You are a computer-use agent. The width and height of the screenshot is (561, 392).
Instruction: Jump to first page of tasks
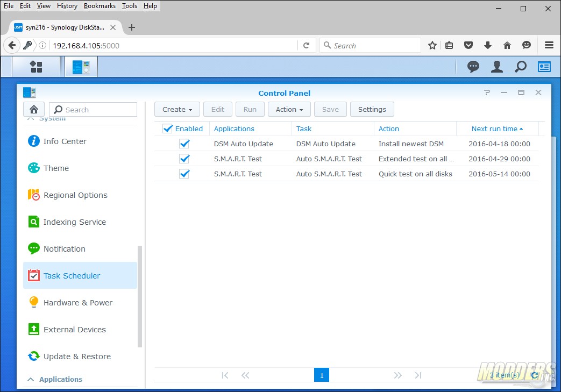click(x=225, y=375)
